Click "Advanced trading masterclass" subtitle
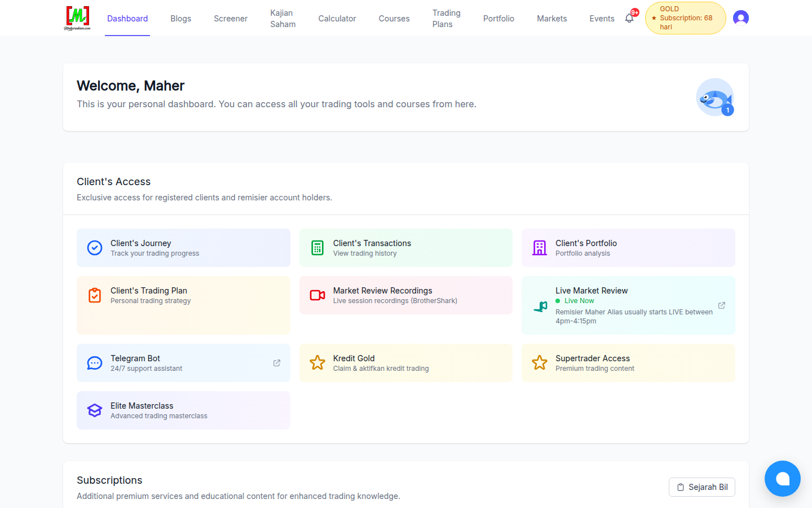Viewport: 812px width, 508px height. [x=159, y=416]
